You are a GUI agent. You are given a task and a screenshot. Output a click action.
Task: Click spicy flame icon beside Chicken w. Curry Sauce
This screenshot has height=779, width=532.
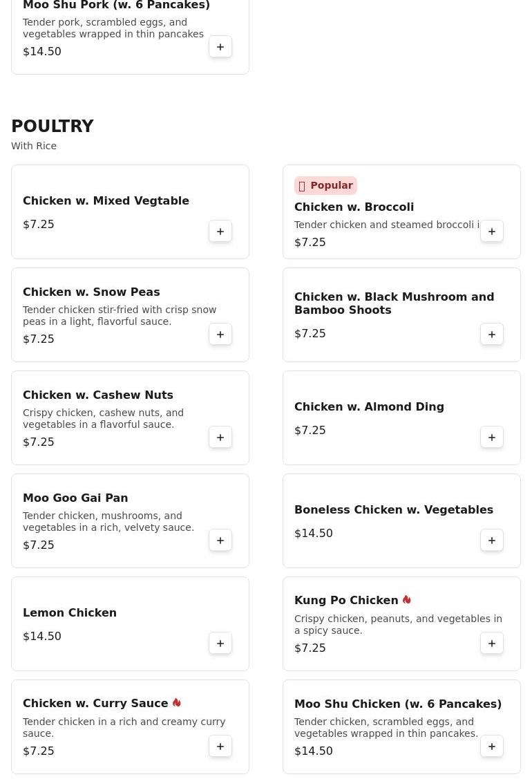point(177,703)
